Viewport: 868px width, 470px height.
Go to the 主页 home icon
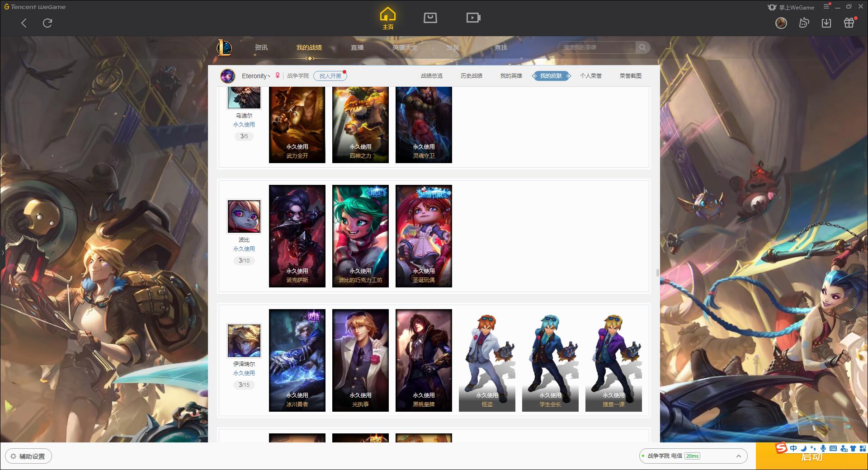pos(387,19)
